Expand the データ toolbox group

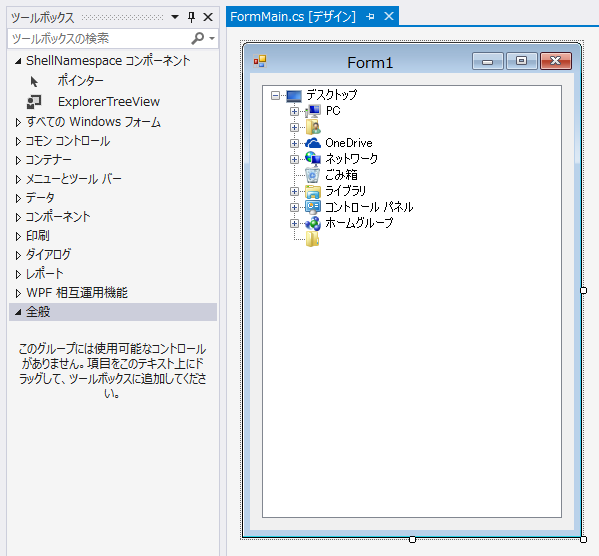[x=18, y=198]
